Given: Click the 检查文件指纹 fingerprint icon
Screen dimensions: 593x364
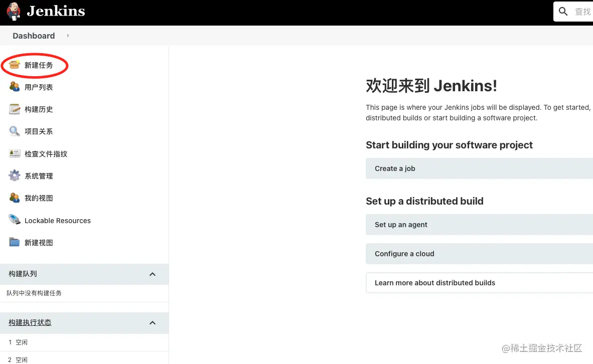Looking at the screenshot, I should [x=15, y=153].
